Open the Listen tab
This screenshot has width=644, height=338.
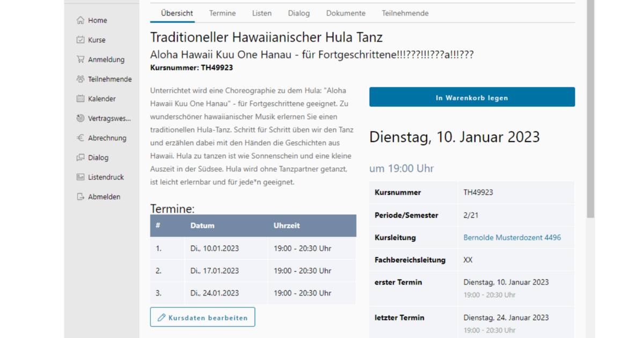(261, 13)
